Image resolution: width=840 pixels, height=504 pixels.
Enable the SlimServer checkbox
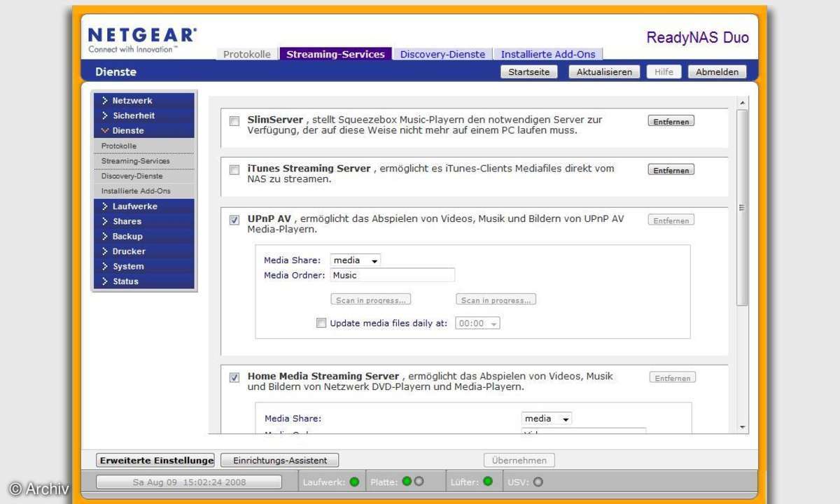click(234, 121)
